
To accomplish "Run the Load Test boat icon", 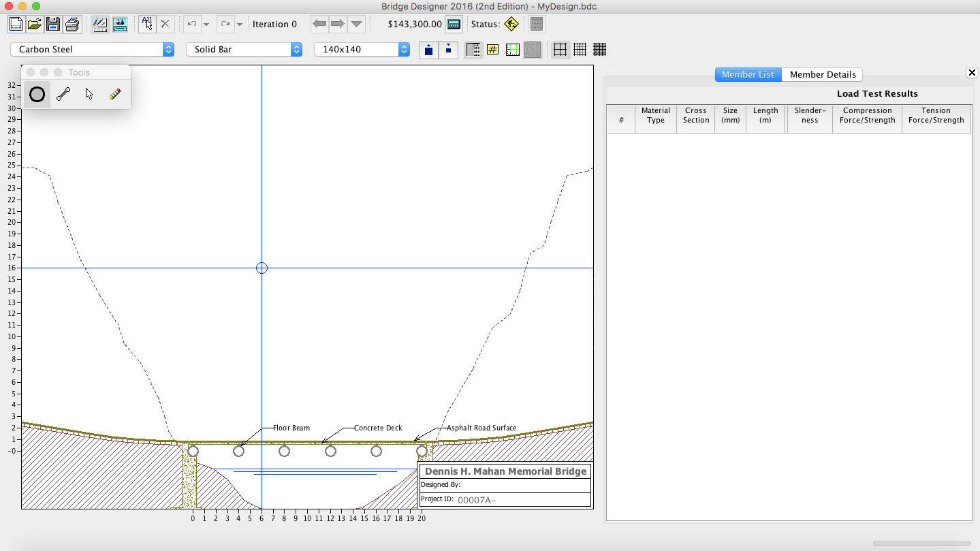I will pyautogui.click(x=120, y=25).
